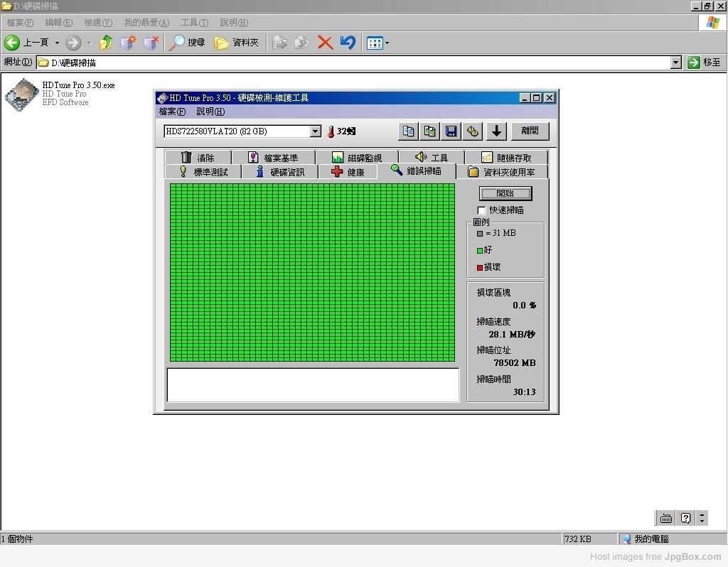This screenshot has height=567, width=728.
Task: Click the 離開 exit button
Action: pos(530,131)
